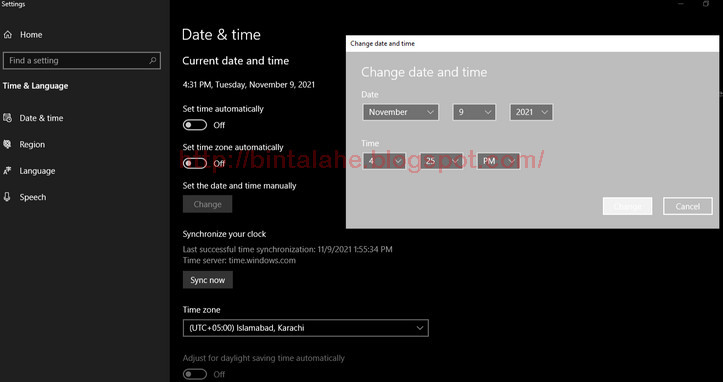Image resolution: width=723 pixels, height=382 pixels.
Task: Open the hour dropdown in Time
Action: coord(384,161)
